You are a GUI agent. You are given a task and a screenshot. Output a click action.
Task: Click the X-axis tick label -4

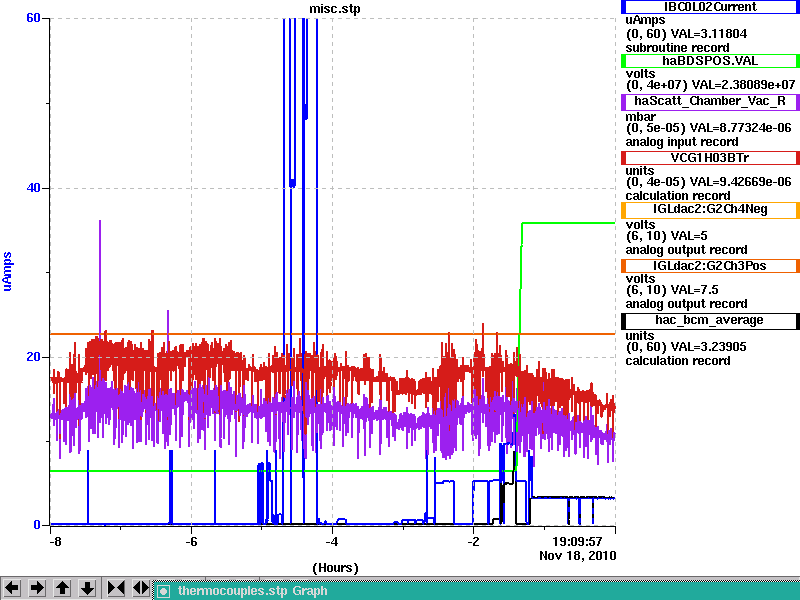[x=332, y=541]
